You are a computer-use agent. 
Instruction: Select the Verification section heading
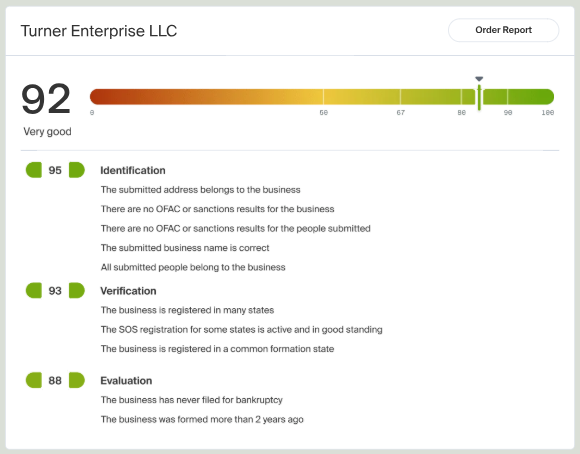(128, 291)
